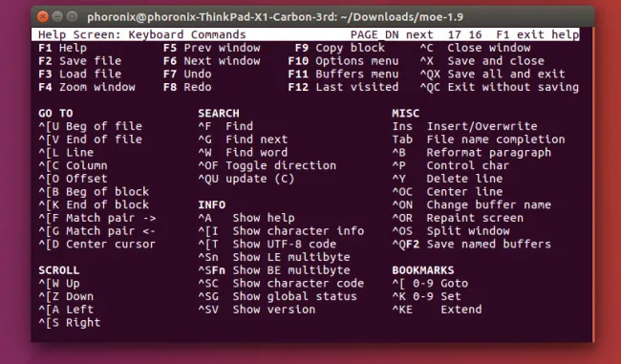
Task: Click the 'F10 Options menu' entry
Action: click(343, 61)
